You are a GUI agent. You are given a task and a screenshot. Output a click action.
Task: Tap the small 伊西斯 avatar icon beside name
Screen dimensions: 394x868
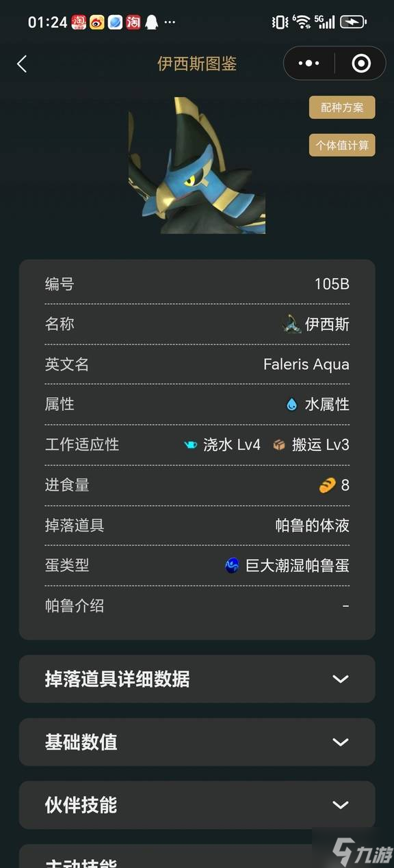[292, 324]
